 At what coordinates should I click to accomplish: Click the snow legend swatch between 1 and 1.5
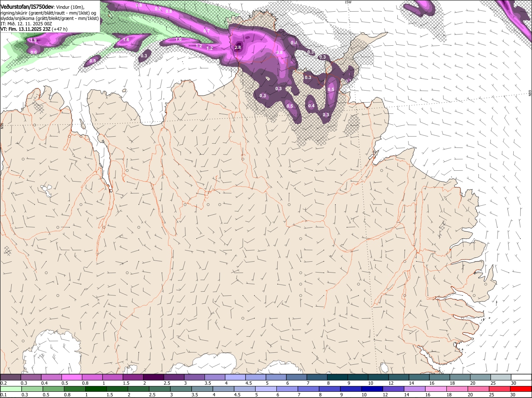(113, 377)
